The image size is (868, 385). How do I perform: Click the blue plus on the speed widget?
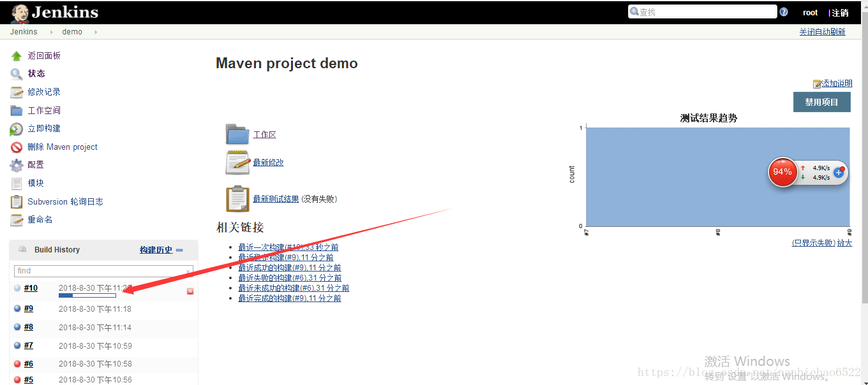tap(839, 173)
